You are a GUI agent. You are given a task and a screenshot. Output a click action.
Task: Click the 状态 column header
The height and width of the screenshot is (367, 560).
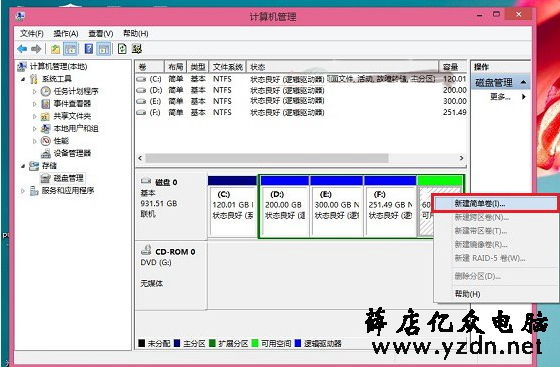(x=342, y=67)
